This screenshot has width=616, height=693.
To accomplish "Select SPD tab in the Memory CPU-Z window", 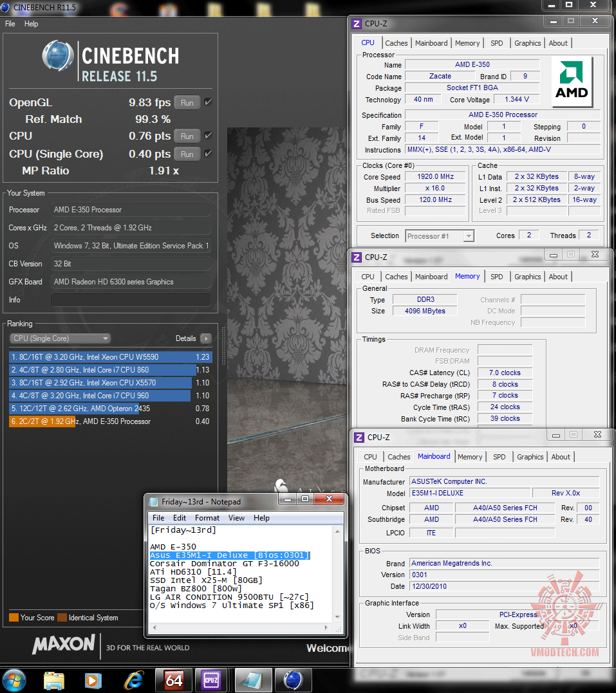I will (497, 277).
